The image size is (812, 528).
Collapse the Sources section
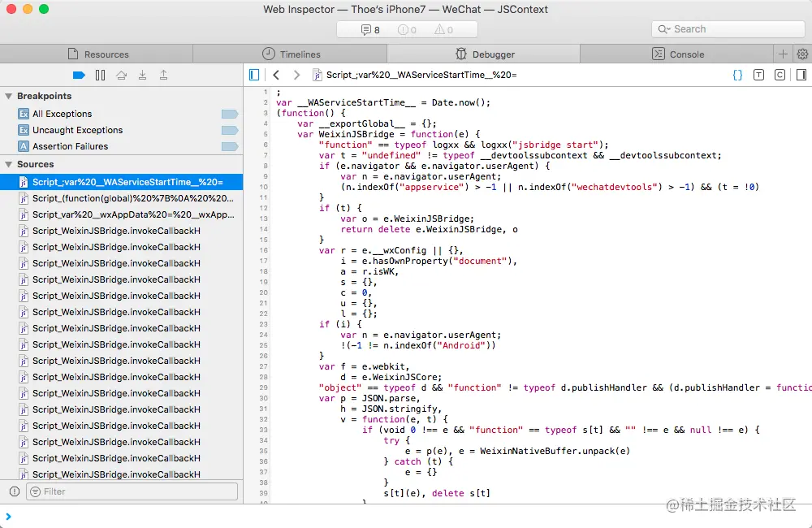8,165
